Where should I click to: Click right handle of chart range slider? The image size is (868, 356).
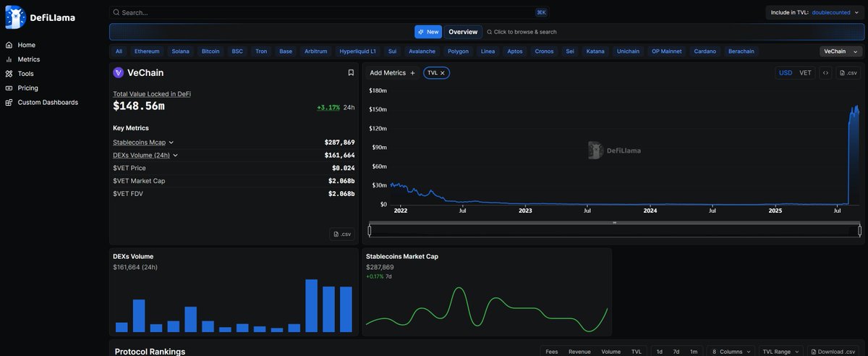[859, 231]
